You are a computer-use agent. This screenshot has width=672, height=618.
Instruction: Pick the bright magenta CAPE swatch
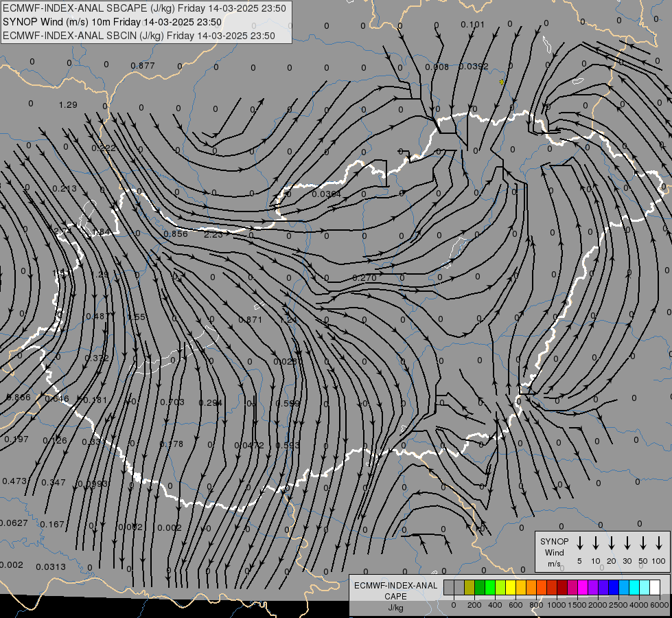pos(583,587)
